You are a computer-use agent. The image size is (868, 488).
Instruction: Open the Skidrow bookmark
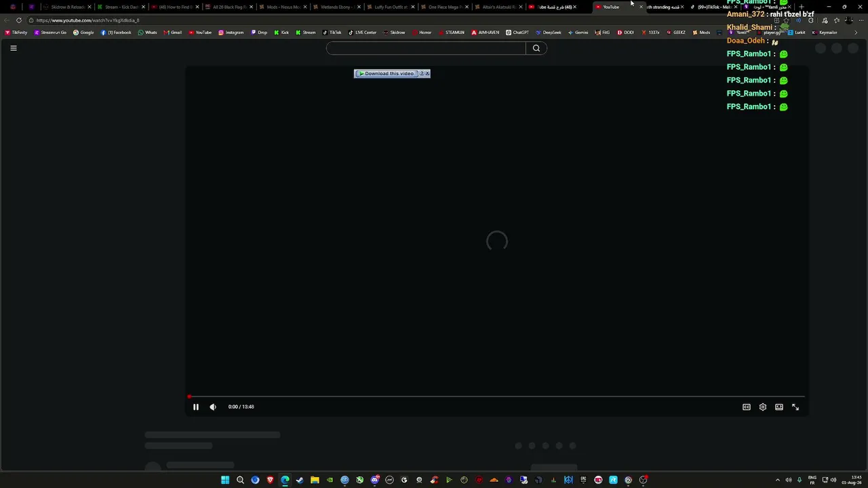394,33
